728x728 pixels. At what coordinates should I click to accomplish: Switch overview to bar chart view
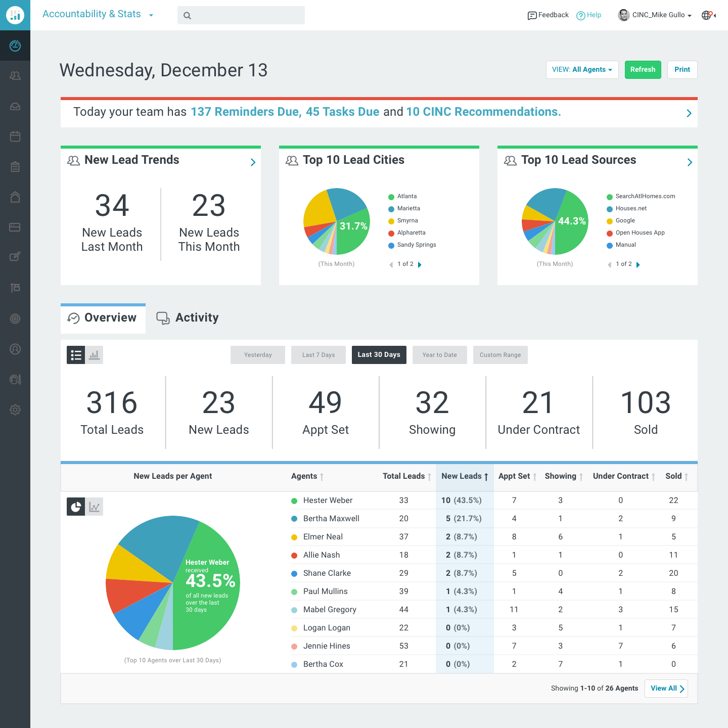click(x=94, y=355)
